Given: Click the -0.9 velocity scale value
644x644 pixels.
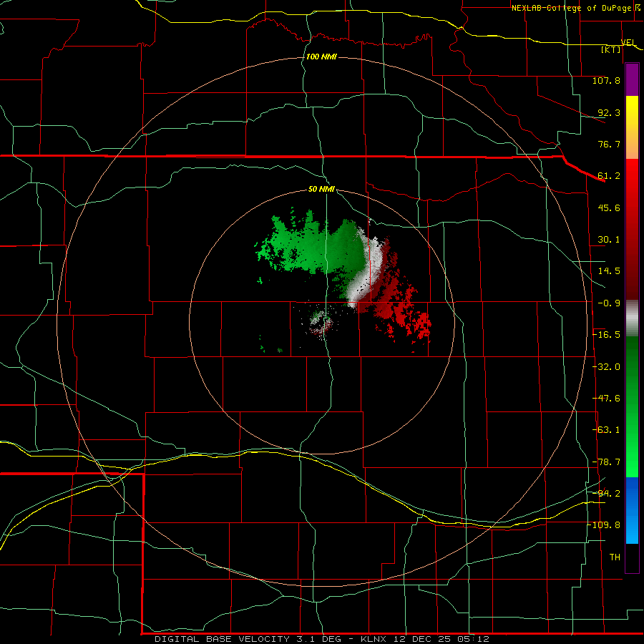Looking at the screenshot, I should click(609, 303).
